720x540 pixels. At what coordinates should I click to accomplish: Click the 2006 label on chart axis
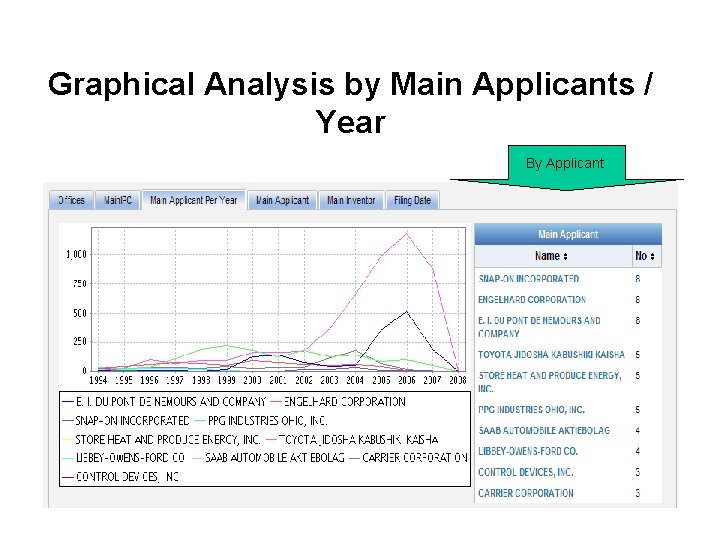(x=406, y=380)
